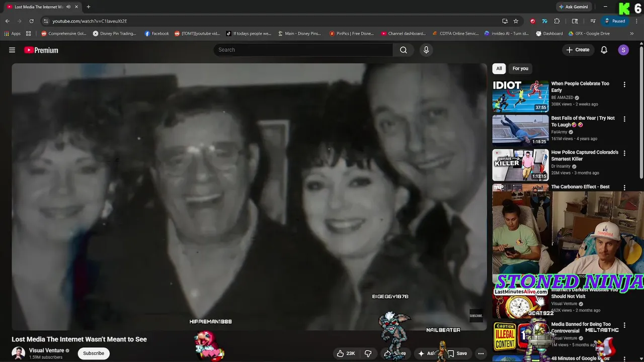Open the IDIOT track race thumbnail

tap(520, 96)
